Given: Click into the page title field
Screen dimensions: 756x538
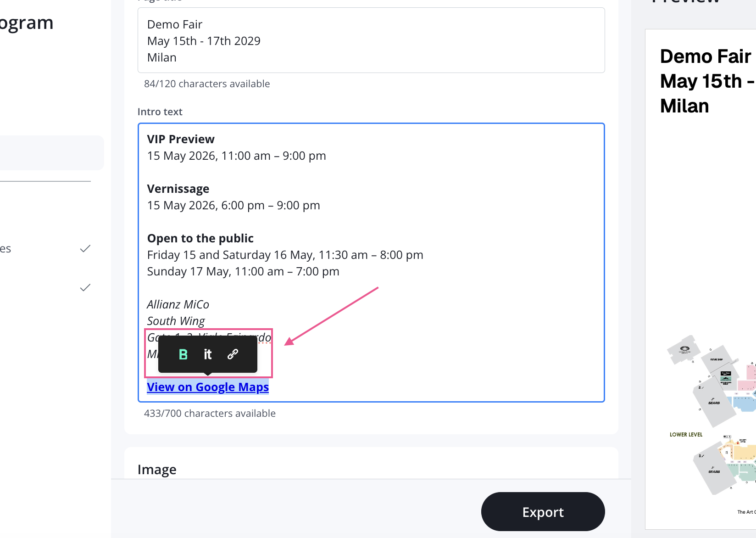Looking at the screenshot, I should [371, 40].
